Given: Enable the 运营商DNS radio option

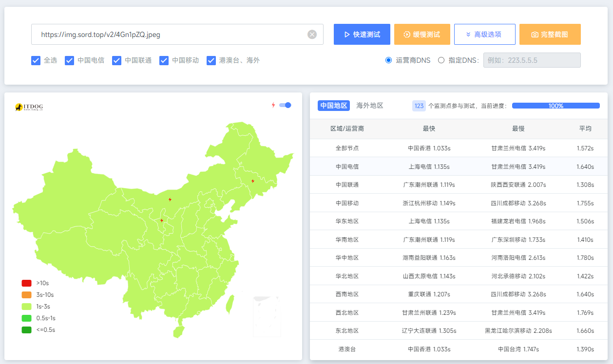Looking at the screenshot, I should click(388, 60).
